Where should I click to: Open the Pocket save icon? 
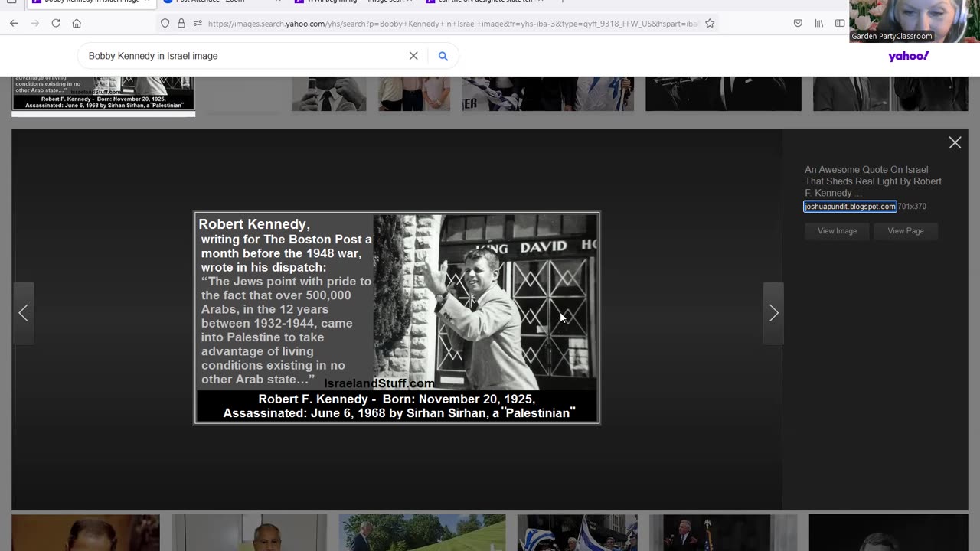pos(798,24)
